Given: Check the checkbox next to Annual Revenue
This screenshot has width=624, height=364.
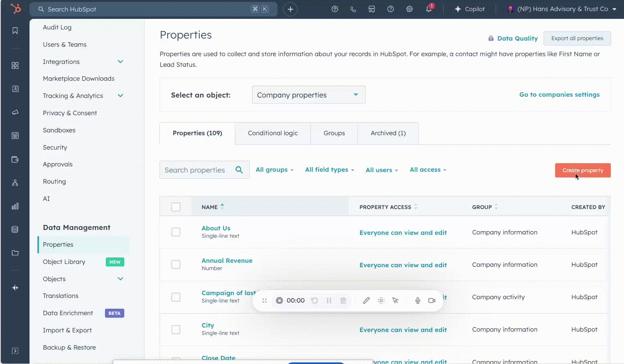Looking at the screenshot, I should pos(175,264).
